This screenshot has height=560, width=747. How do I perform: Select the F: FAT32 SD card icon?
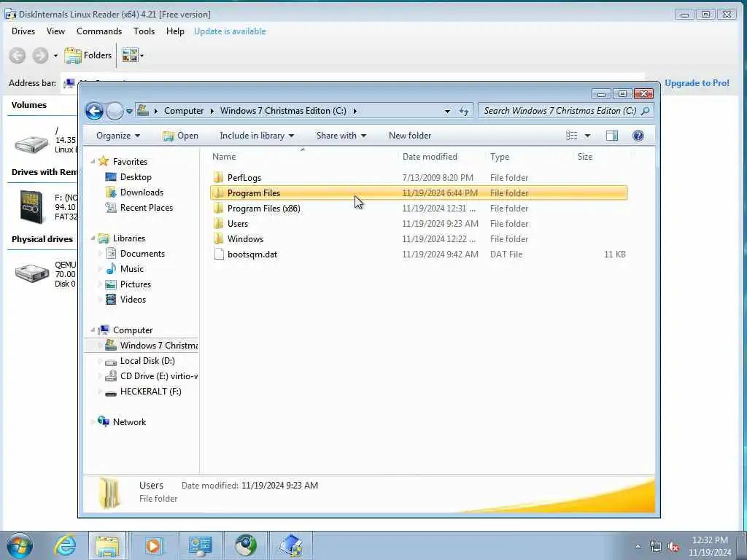(31, 206)
